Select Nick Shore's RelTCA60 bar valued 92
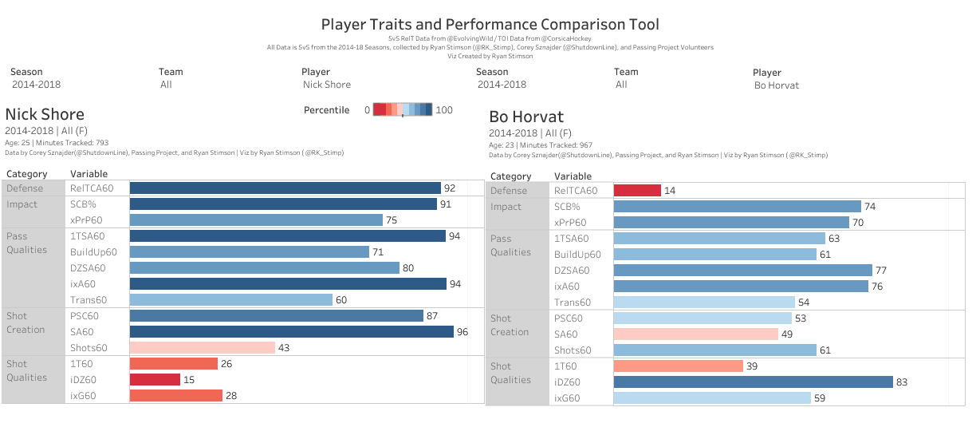The image size is (980, 435). tap(285, 188)
